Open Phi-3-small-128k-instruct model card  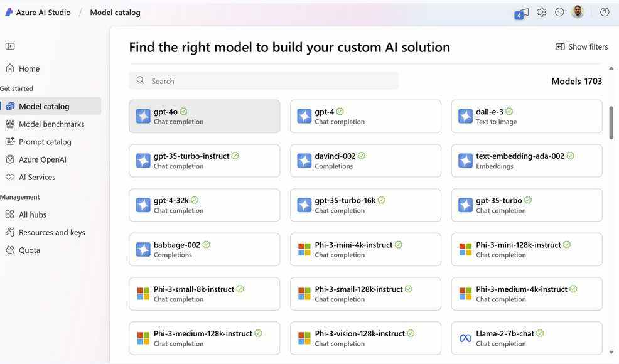[365, 294]
